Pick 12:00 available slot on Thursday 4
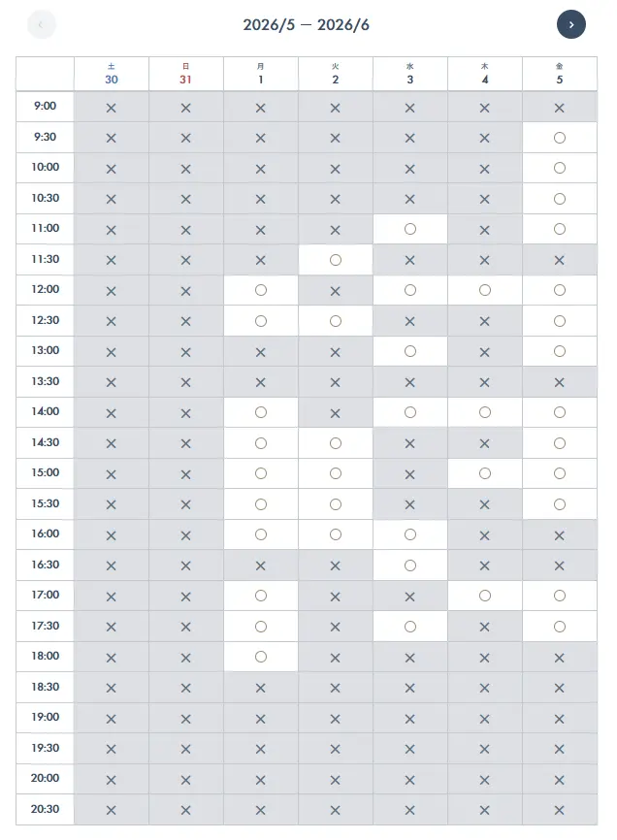Image resolution: width=617 pixels, height=840 pixels. [485, 290]
